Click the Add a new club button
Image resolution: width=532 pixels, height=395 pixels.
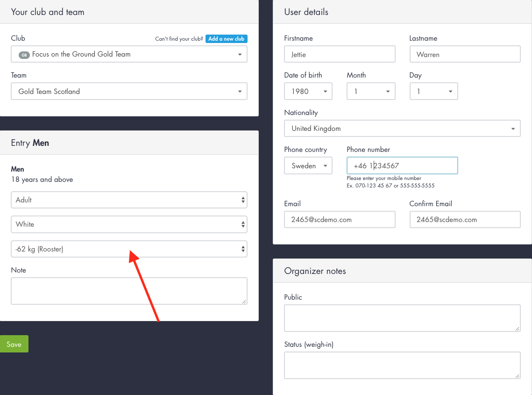coord(227,39)
